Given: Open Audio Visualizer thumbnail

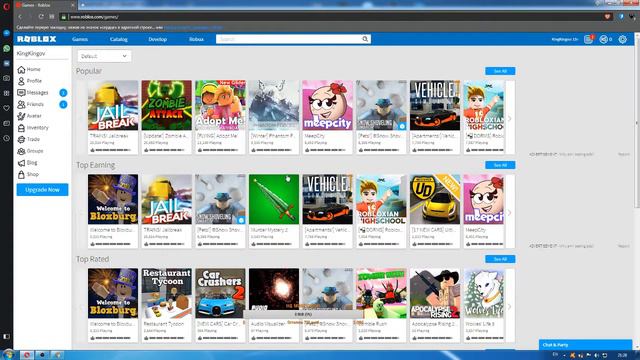Looking at the screenshot, I should click(x=274, y=293).
